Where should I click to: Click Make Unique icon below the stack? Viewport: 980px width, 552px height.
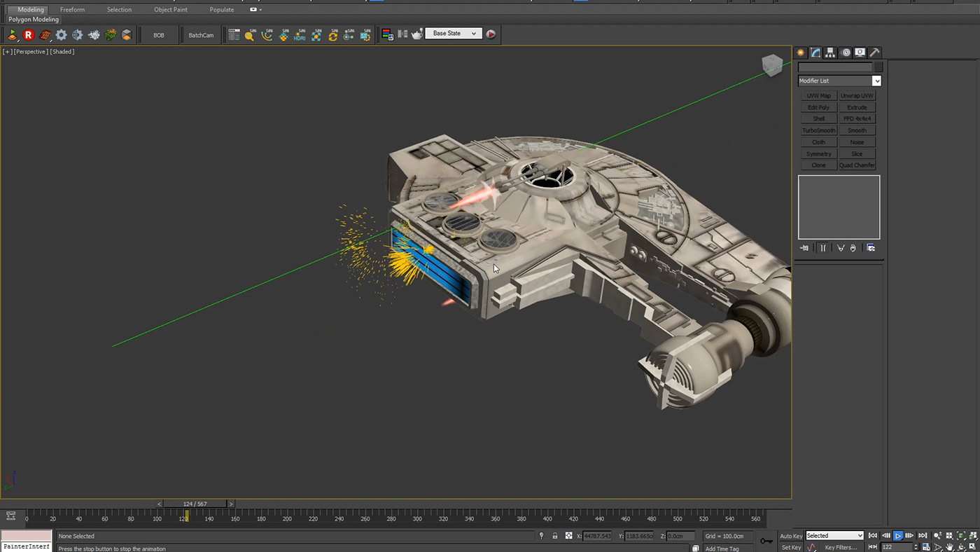(841, 248)
